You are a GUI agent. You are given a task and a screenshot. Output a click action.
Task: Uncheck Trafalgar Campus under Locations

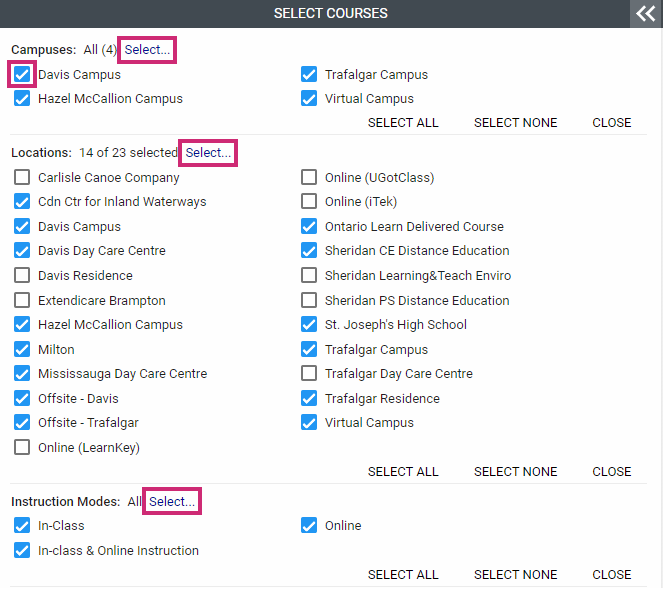pos(309,350)
